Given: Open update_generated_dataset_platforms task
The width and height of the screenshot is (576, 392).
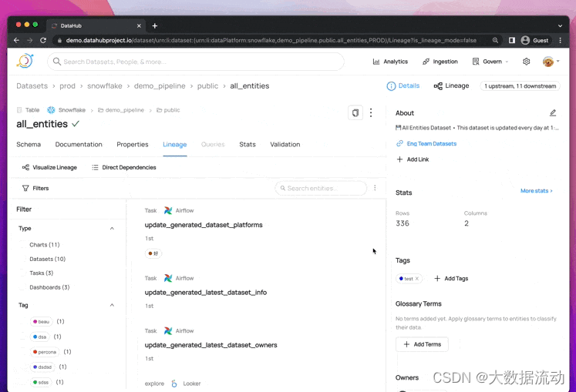Looking at the screenshot, I should [x=204, y=225].
